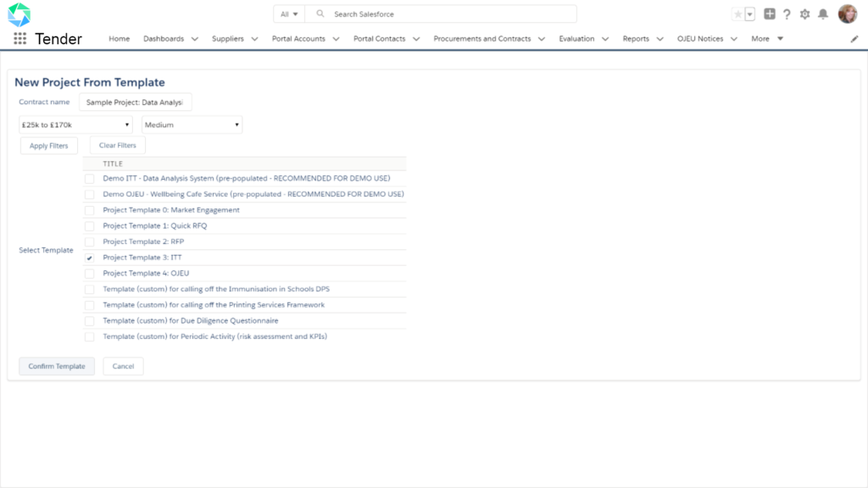Open the £25k to £170k dropdown
This screenshot has width=868, height=488.
75,124
